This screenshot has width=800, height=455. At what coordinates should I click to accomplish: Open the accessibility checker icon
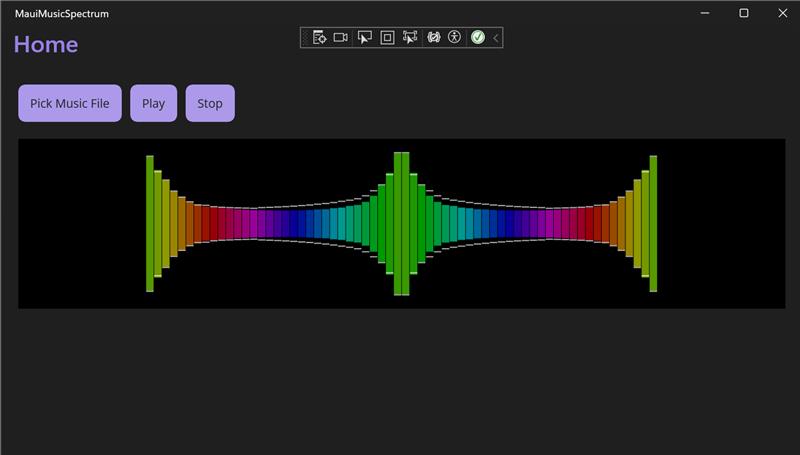click(454, 37)
